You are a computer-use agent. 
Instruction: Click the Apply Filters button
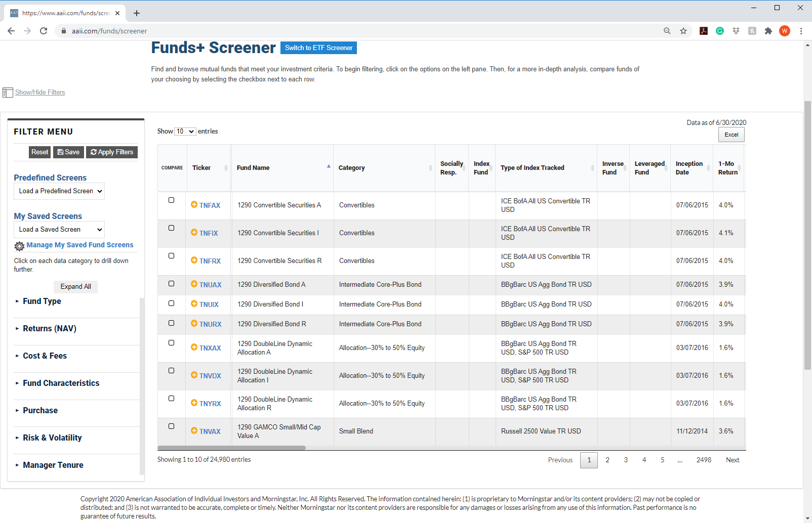pos(112,152)
